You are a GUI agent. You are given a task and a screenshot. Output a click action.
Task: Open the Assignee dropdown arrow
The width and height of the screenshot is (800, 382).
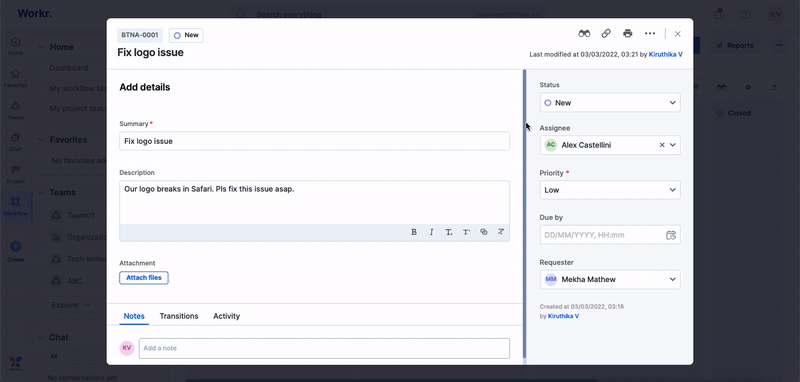point(672,145)
